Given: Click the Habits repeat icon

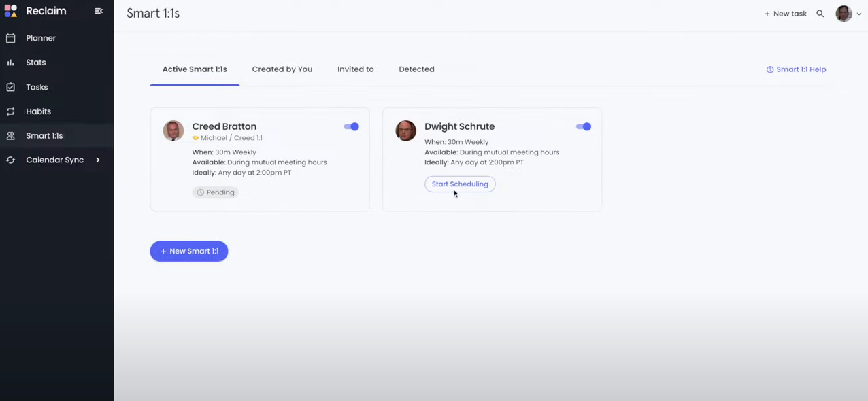Looking at the screenshot, I should (10, 111).
